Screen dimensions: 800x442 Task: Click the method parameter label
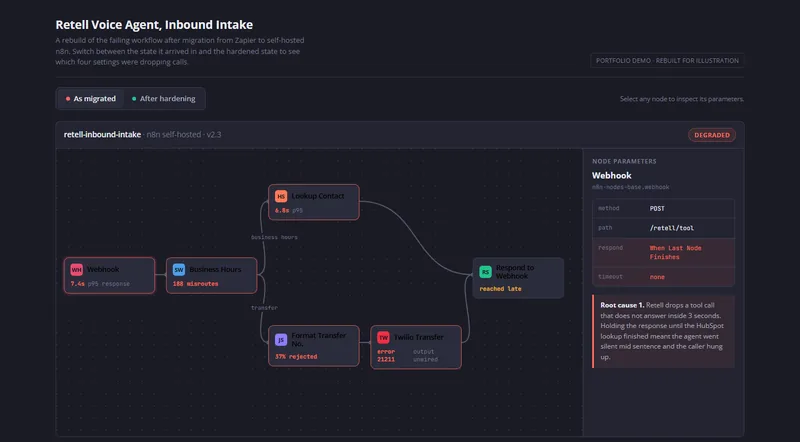[x=608, y=208]
